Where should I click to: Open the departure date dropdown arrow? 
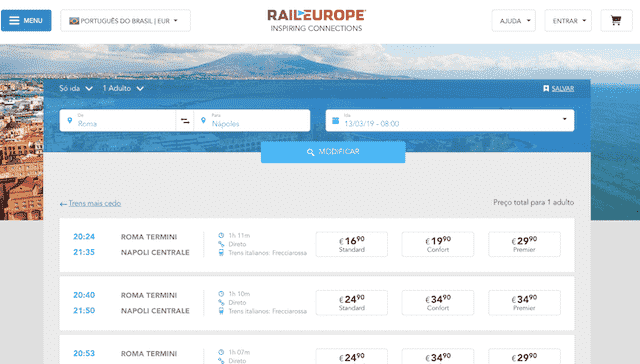click(x=564, y=119)
